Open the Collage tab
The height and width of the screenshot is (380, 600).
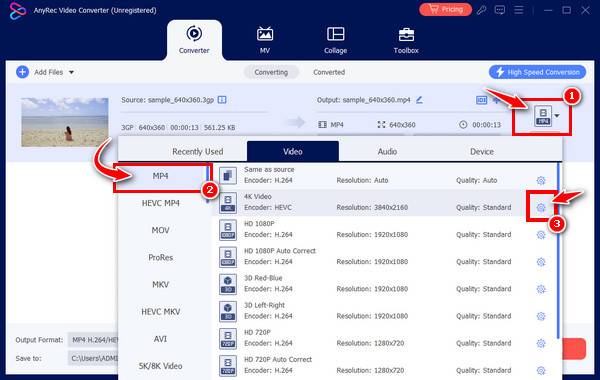336,40
